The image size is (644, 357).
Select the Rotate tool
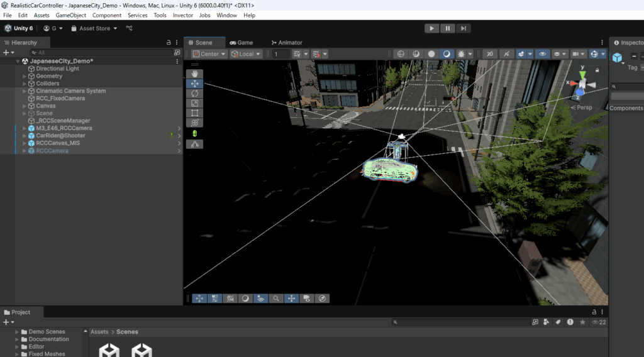195,94
